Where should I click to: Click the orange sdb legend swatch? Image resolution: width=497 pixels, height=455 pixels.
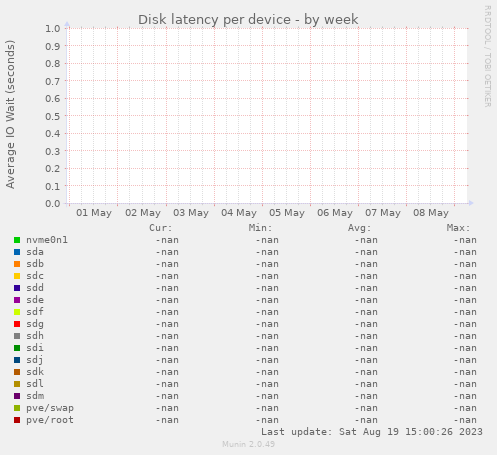[x=17, y=264]
